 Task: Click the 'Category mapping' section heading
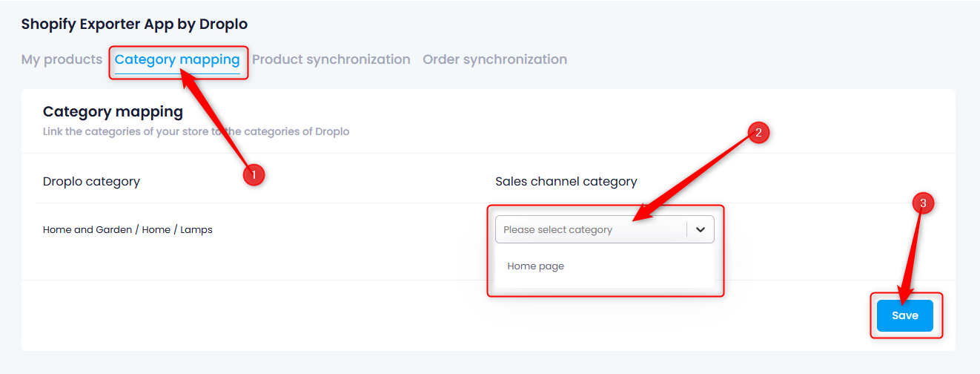113,112
